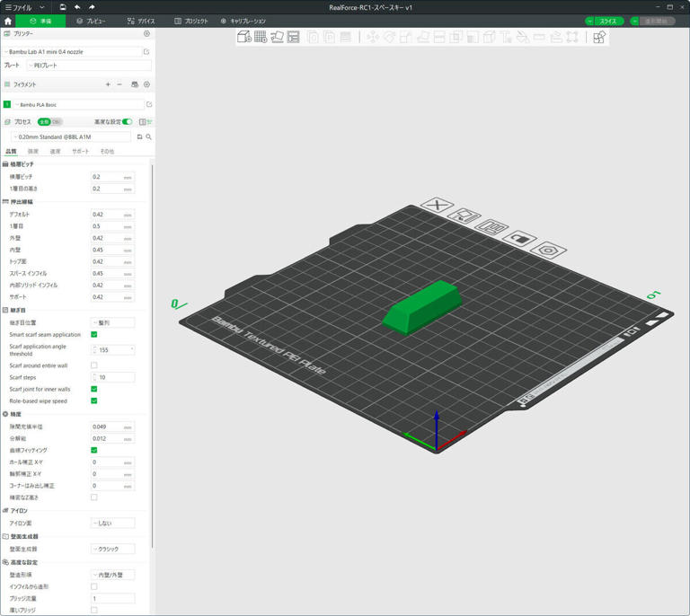Open the Bambu Lab A1 mini printer dropdown
Image resolution: width=690 pixels, height=616 pixels.
(72, 52)
